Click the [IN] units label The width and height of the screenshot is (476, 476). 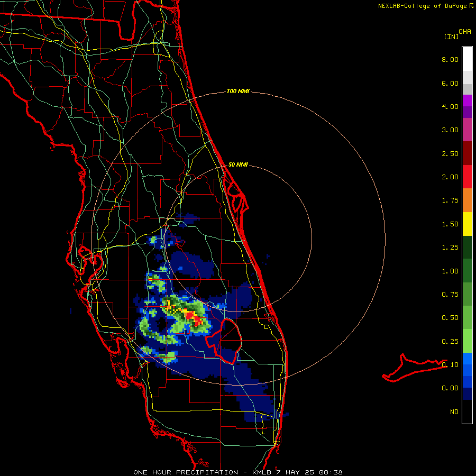[x=451, y=36]
